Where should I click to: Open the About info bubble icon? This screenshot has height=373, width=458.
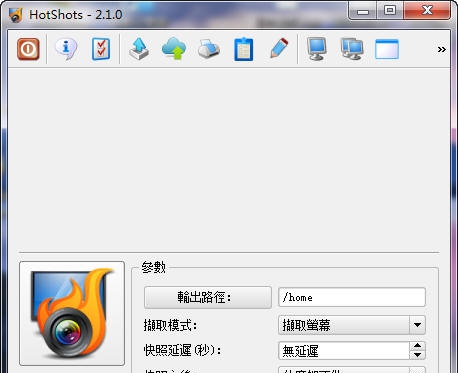66,49
